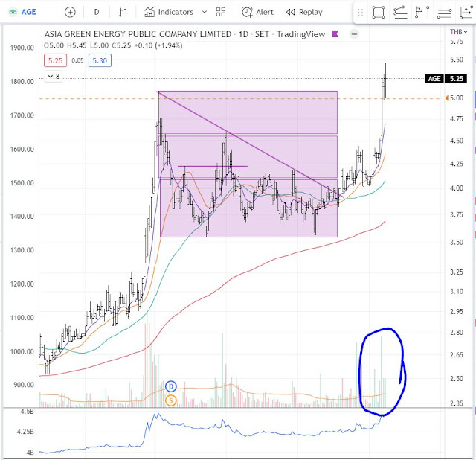Expand the collapsed 8 indicators legend

point(54,76)
